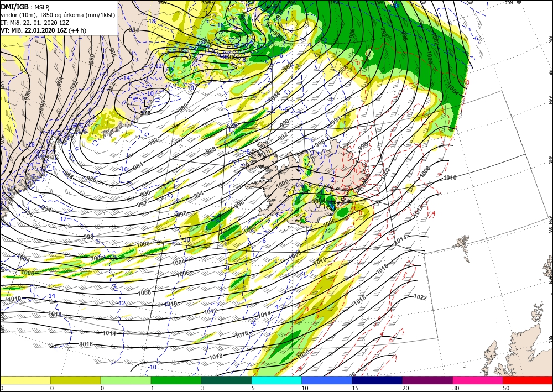Click the magenta pink legend swatch
553x392 pixels.
coord(478,380)
